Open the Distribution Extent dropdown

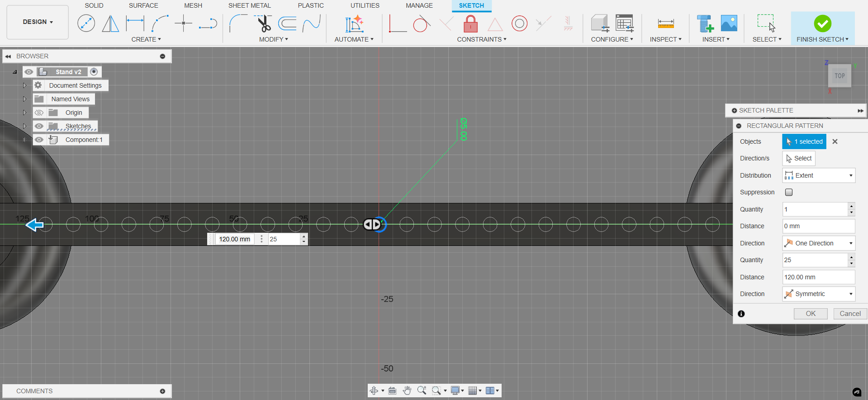click(x=819, y=175)
